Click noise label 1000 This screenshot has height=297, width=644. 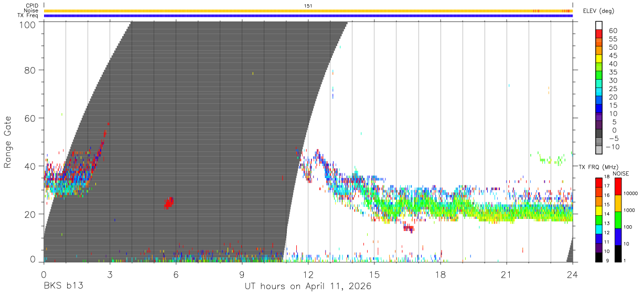(x=628, y=211)
